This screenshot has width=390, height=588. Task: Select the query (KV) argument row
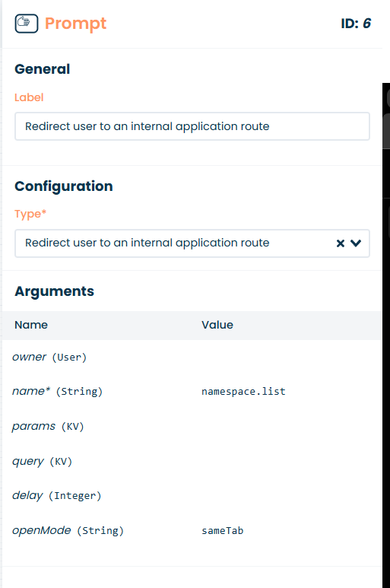point(192,461)
